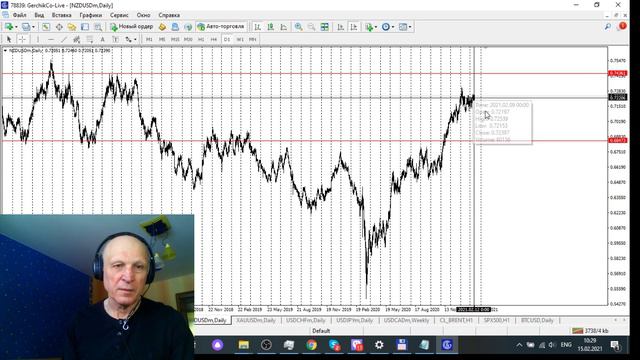Switch chart to M15 timeframe
The height and width of the screenshot is (360, 640).
click(175, 39)
